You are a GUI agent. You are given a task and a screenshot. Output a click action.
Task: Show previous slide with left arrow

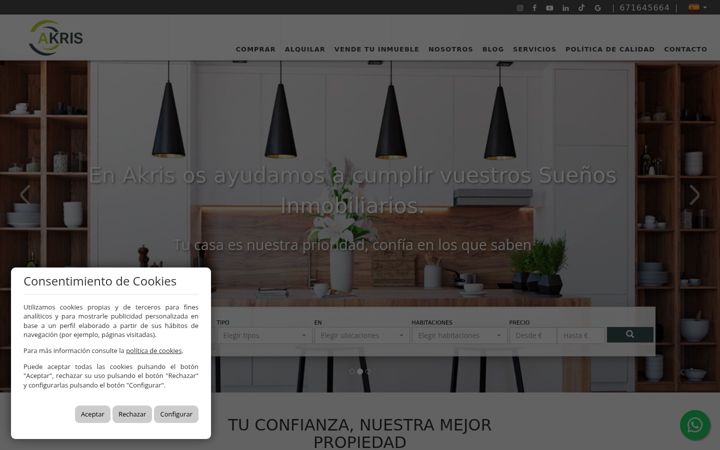25,195
